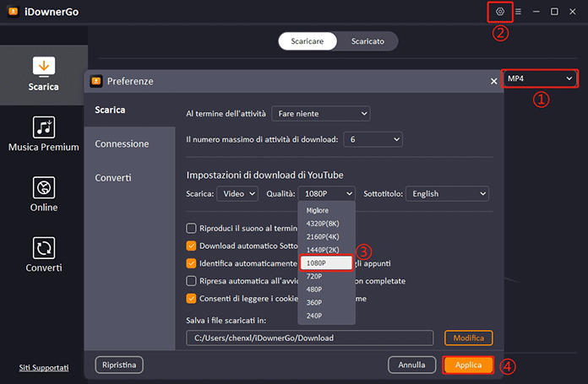Maximize the iDownerGo window
The image size is (588, 384).
click(x=554, y=12)
